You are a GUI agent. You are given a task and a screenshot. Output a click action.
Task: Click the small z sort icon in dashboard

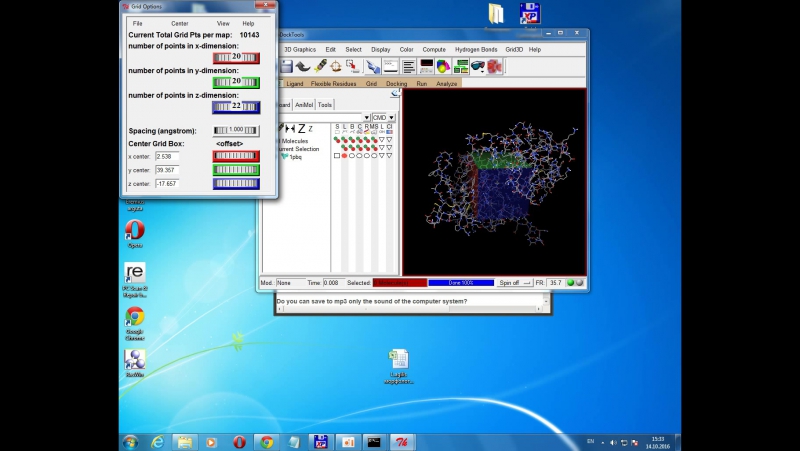(x=310, y=129)
